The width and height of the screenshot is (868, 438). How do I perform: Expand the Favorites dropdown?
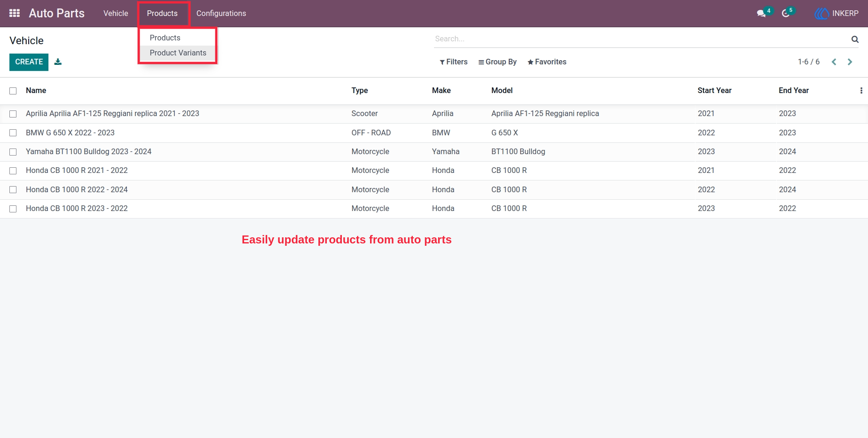point(547,62)
